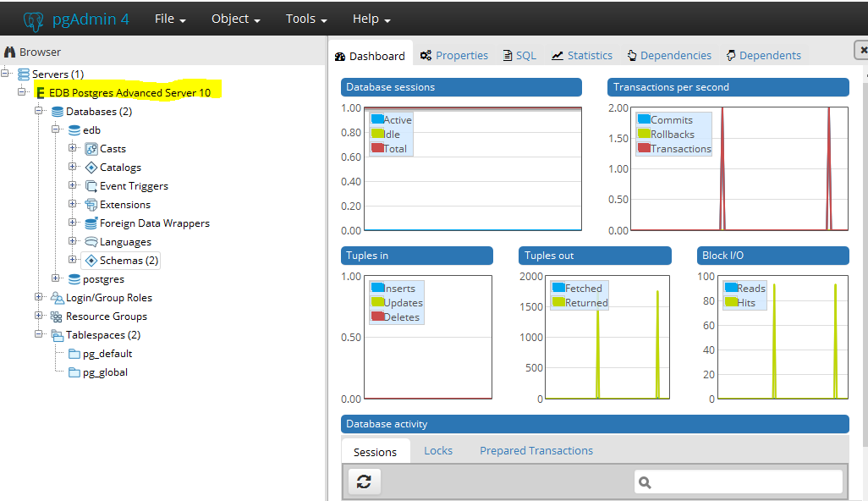The image size is (868, 501).
Task: Switch to the SQL tab
Action: point(519,55)
